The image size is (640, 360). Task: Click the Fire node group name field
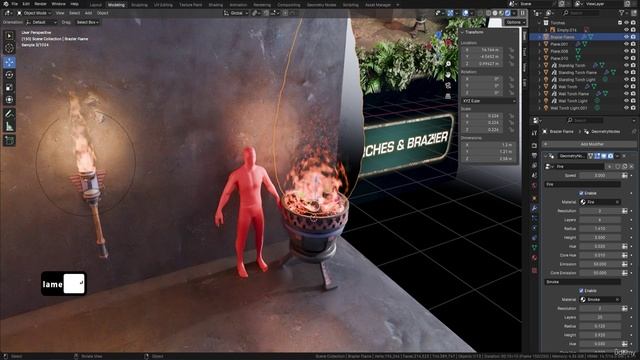(x=580, y=167)
